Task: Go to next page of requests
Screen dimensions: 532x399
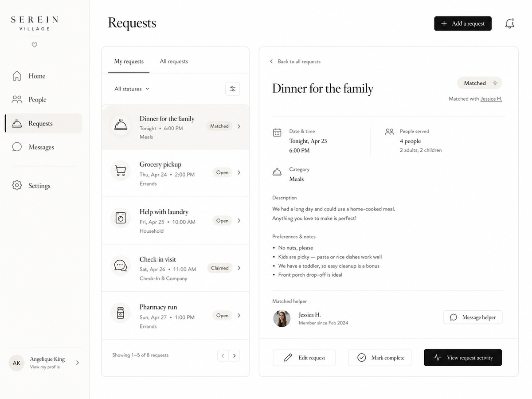Action: pyautogui.click(x=234, y=356)
